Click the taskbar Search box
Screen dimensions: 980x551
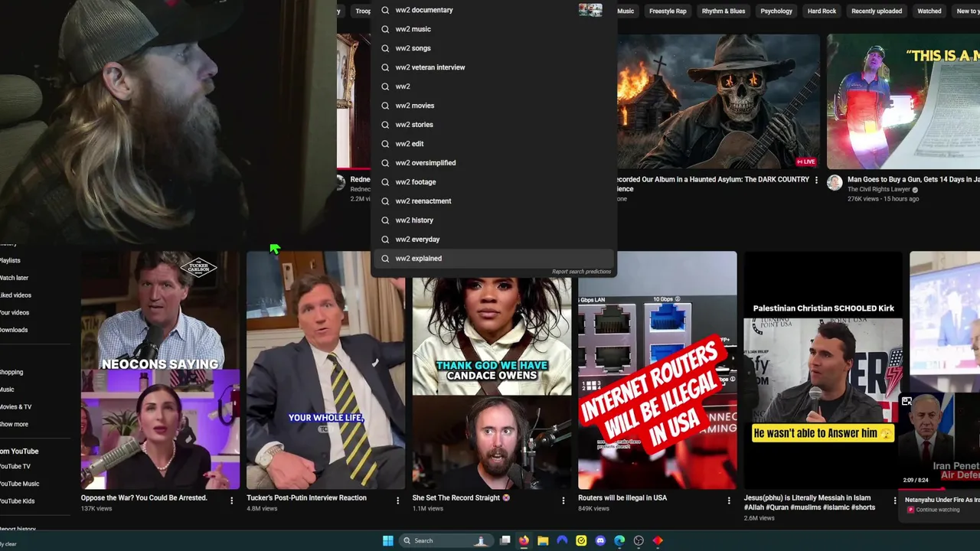pyautogui.click(x=446, y=540)
